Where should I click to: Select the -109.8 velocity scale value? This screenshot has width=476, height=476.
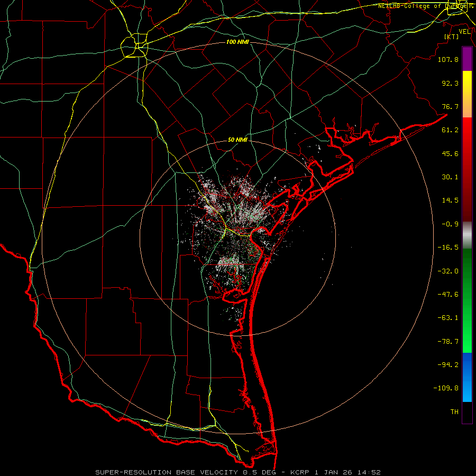(x=446, y=388)
